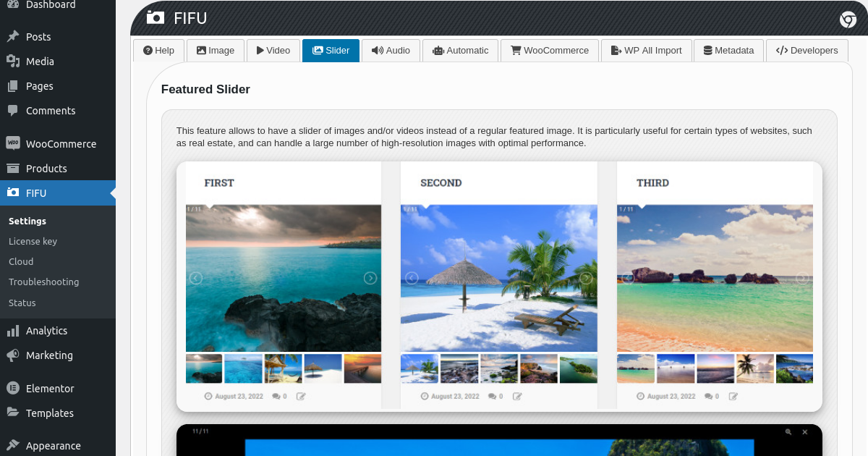This screenshot has height=456, width=868.
Task: Click the beach image of SECOND slider
Action: pos(499,278)
